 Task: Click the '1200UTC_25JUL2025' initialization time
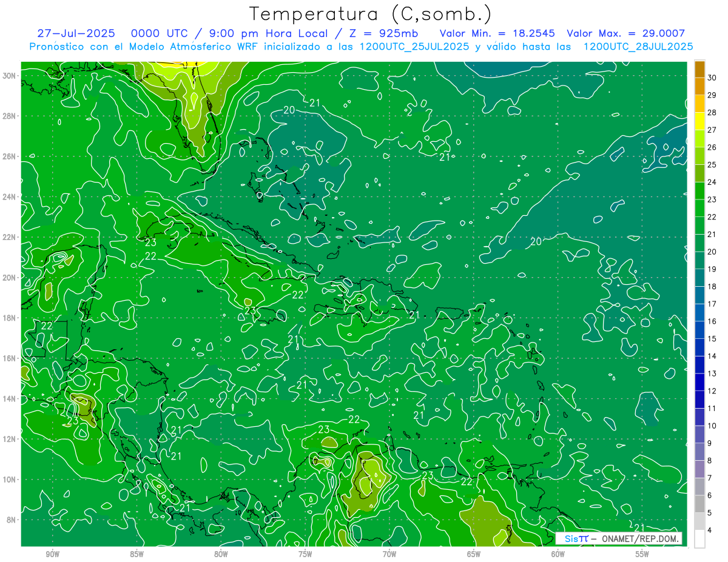[x=413, y=47]
